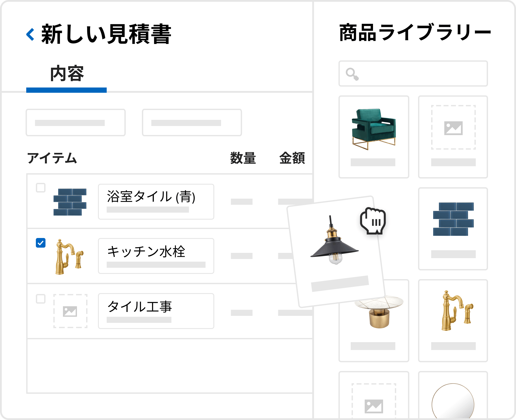Click the search magnifier icon in 商品ライブラリー
516x420 pixels.
pyautogui.click(x=352, y=74)
